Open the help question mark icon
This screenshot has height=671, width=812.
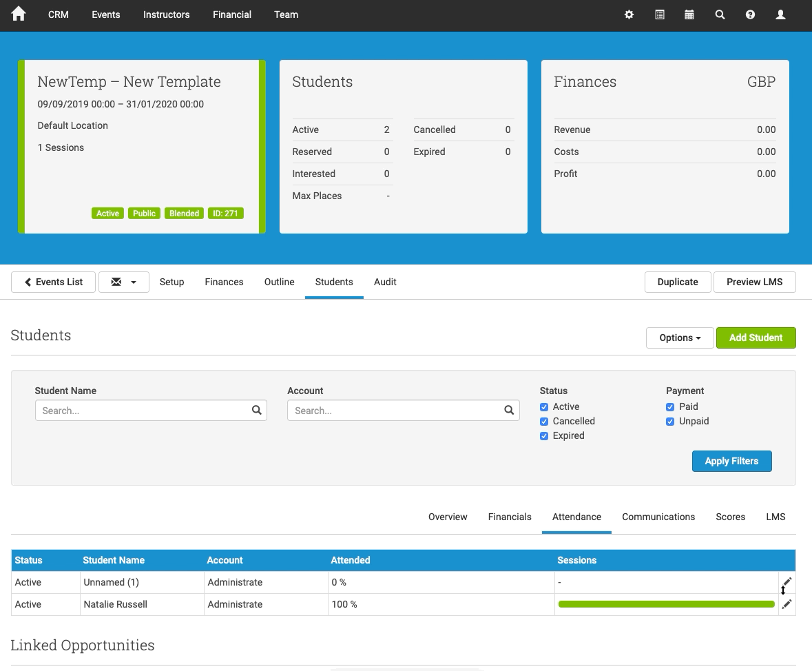coord(750,14)
